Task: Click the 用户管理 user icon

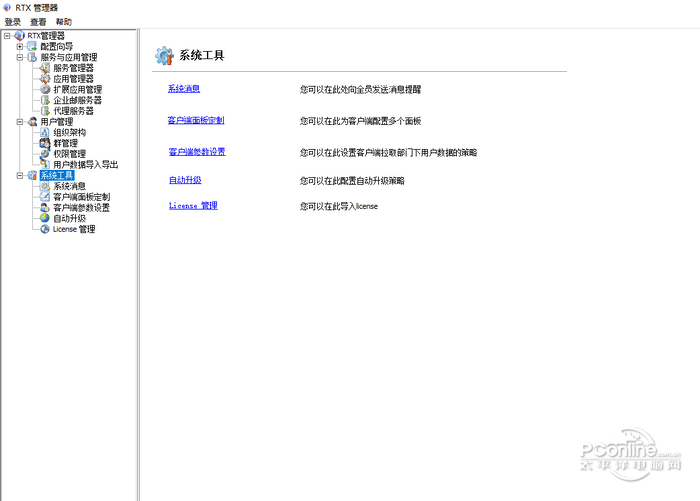Action: click(x=32, y=121)
